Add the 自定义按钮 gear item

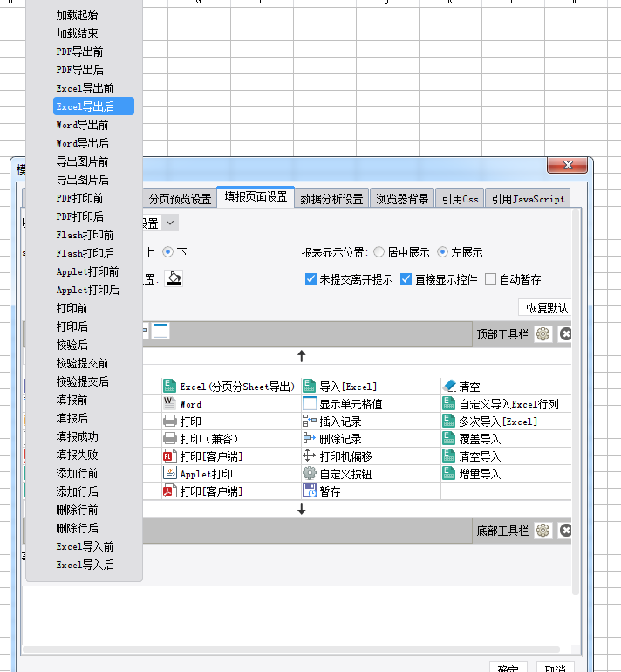click(x=337, y=474)
